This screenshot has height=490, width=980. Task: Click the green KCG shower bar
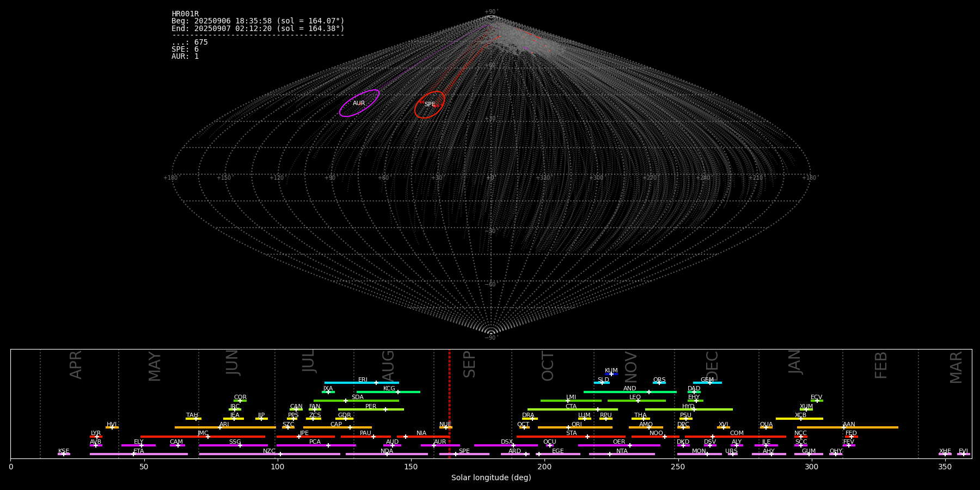388,391
